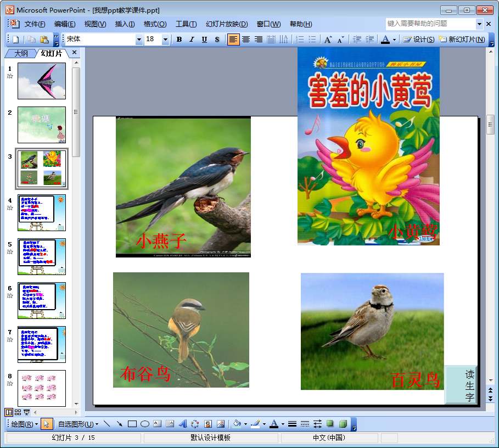Screen dimensions: 499x448
Task: Click change text direction icon
Action: pos(284,40)
